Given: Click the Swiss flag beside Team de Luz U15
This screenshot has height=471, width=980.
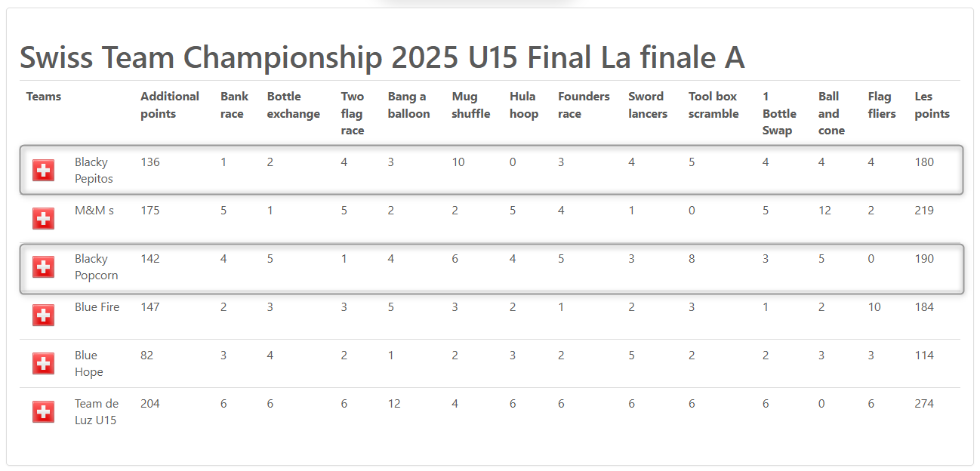Looking at the screenshot, I should pos(44,412).
